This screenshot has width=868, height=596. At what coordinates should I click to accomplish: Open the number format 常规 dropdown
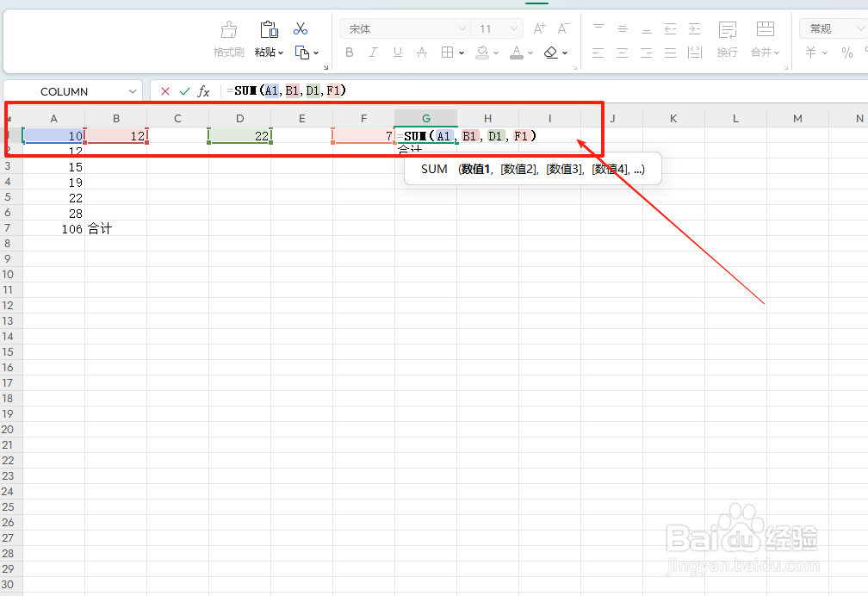860,28
